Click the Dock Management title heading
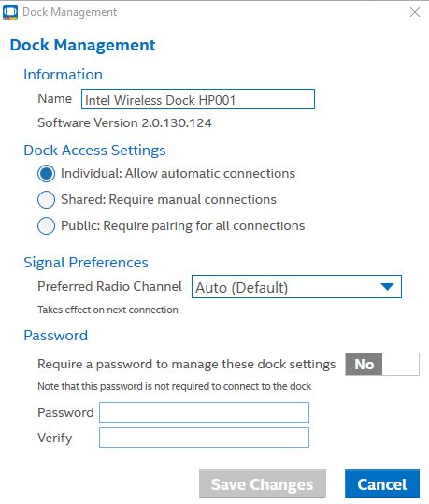 [82, 45]
